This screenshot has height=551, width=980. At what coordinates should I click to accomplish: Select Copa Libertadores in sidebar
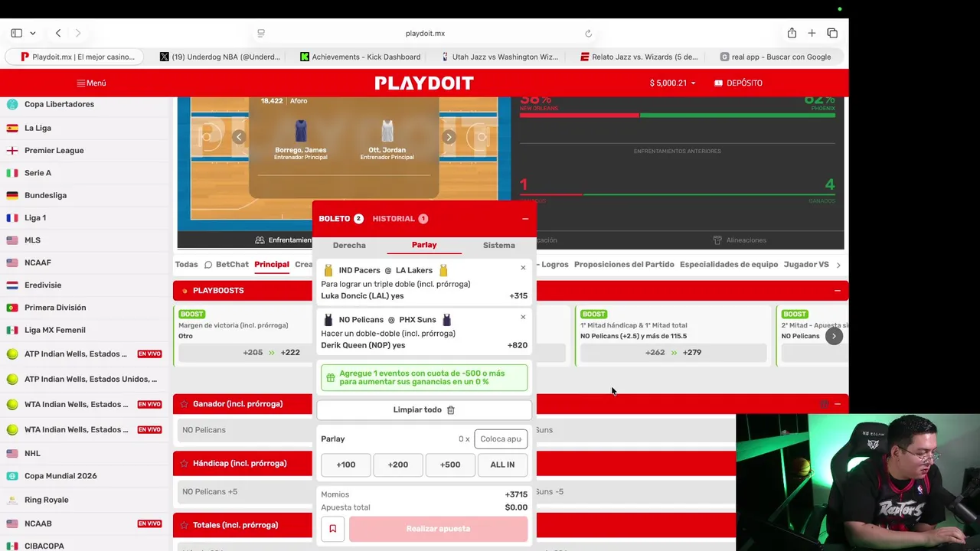[59, 104]
